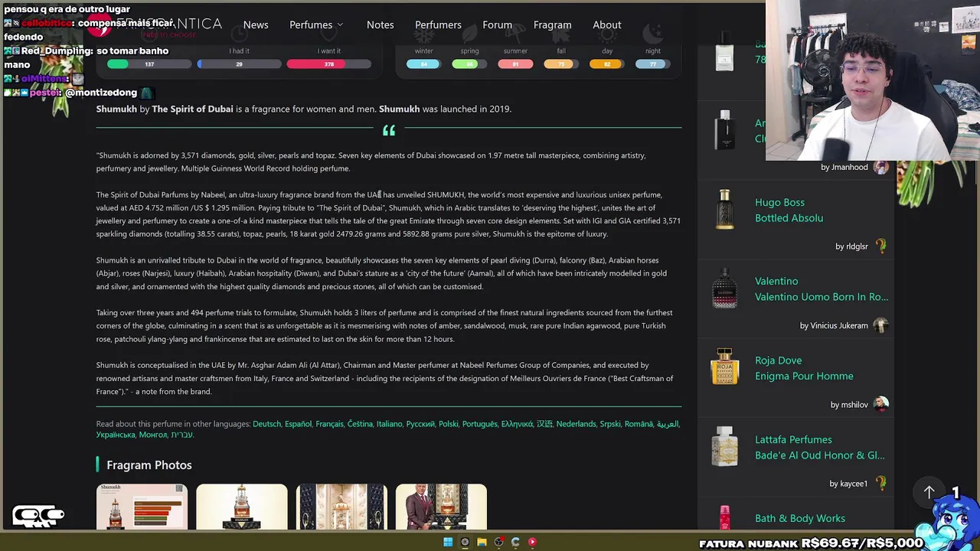Open the Fragram photo with man in suit
This screenshot has height=551, width=980.
441,506
